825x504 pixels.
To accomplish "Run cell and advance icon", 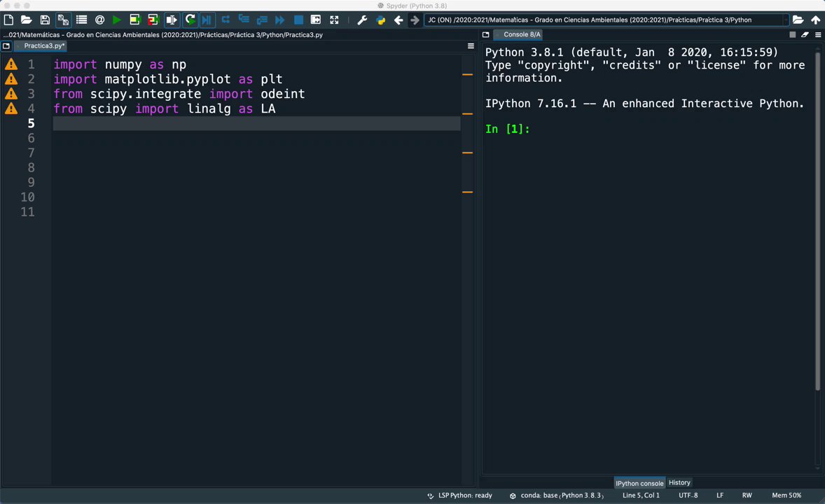I will point(153,20).
